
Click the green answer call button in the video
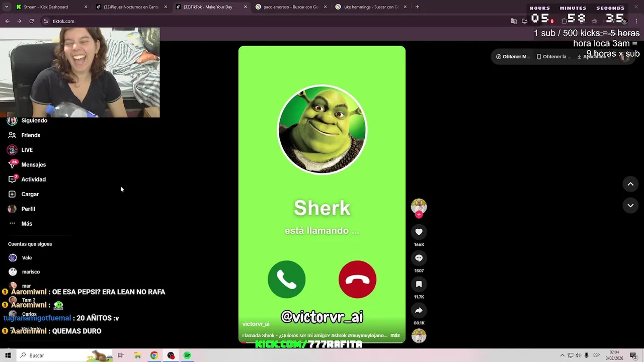pos(287,280)
